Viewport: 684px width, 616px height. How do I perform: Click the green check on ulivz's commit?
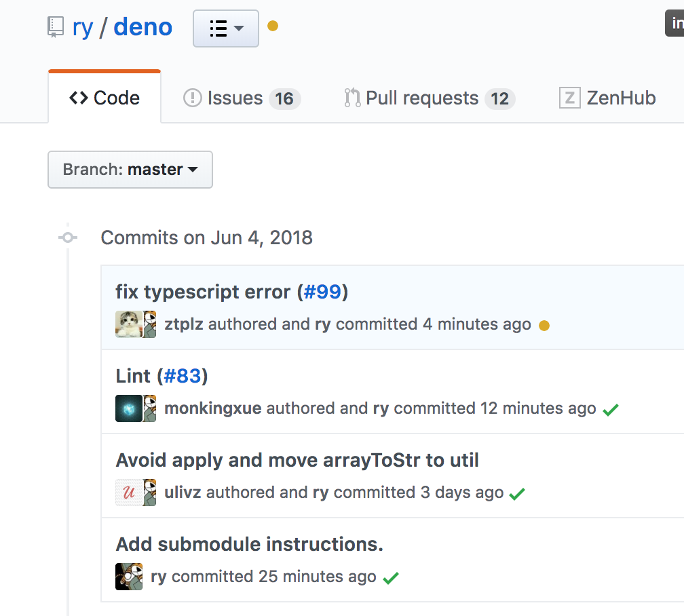[x=517, y=494]
